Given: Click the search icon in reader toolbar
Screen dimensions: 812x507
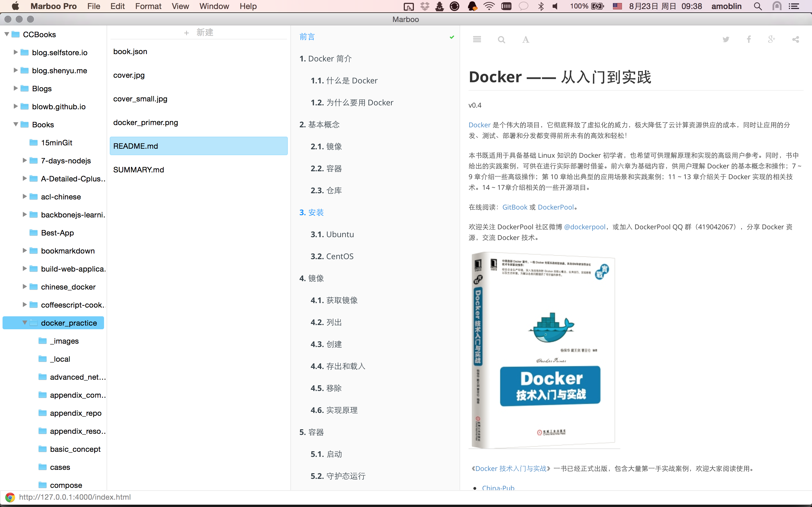Looking at the screenshot, I should pyautogui.click(x=502, y=40).
